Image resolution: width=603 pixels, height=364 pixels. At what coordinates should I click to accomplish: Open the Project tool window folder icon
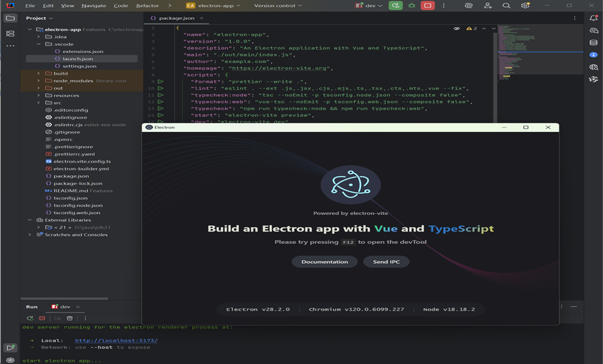[x=11, y=18]
